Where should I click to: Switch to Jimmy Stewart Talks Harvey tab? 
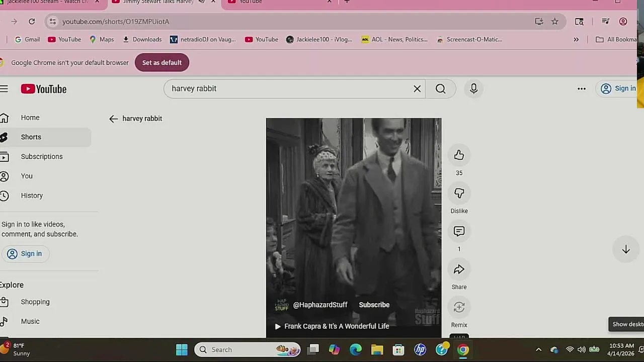164,3
